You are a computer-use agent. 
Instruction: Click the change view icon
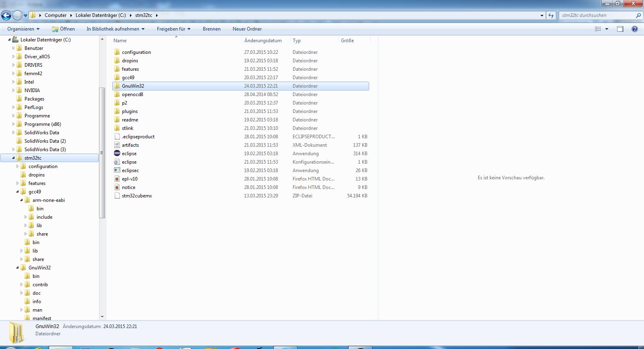pos(598,29)
